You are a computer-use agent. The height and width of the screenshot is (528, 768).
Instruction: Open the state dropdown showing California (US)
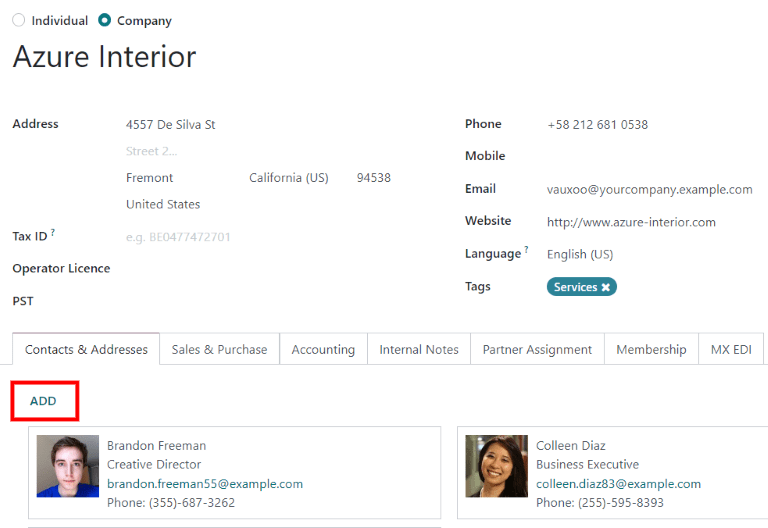tap(289, 178)
